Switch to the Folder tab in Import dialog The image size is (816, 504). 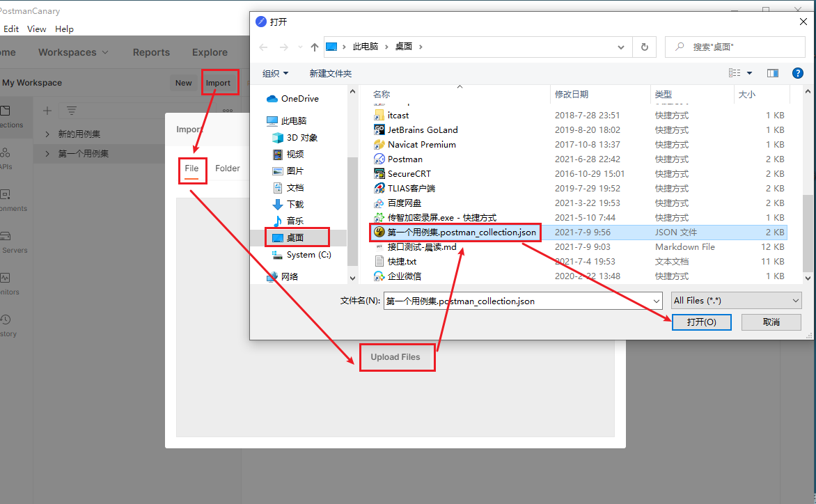tap(228, 168)
